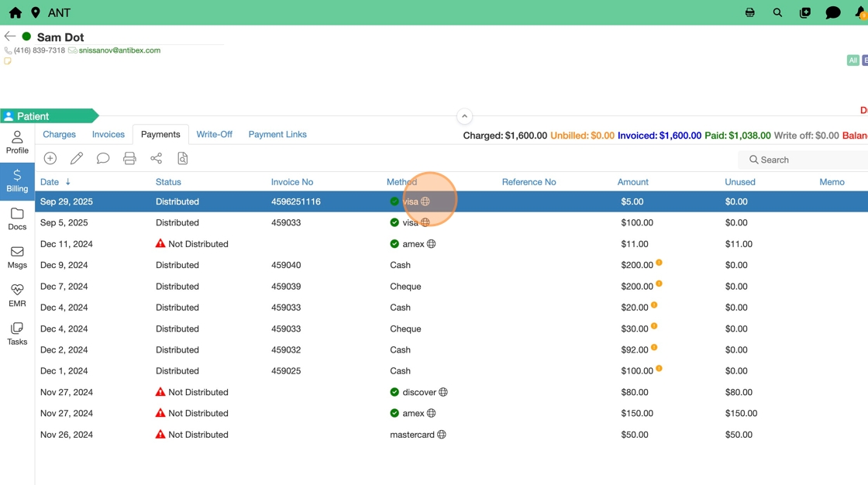This screenshot has width=868, height=485.
Task: Open the document preview icon in toolbar
Action: click(x=183, y=159)
